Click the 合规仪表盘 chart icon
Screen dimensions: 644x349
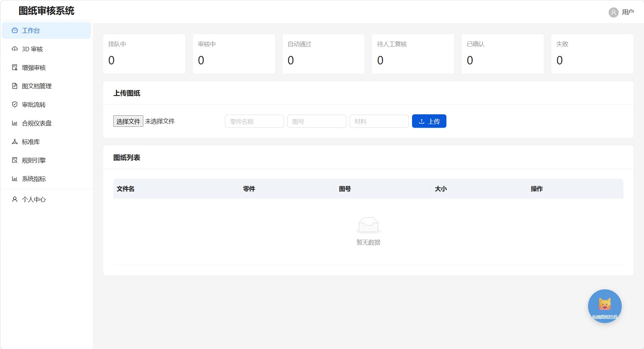[x=14, y=123]
